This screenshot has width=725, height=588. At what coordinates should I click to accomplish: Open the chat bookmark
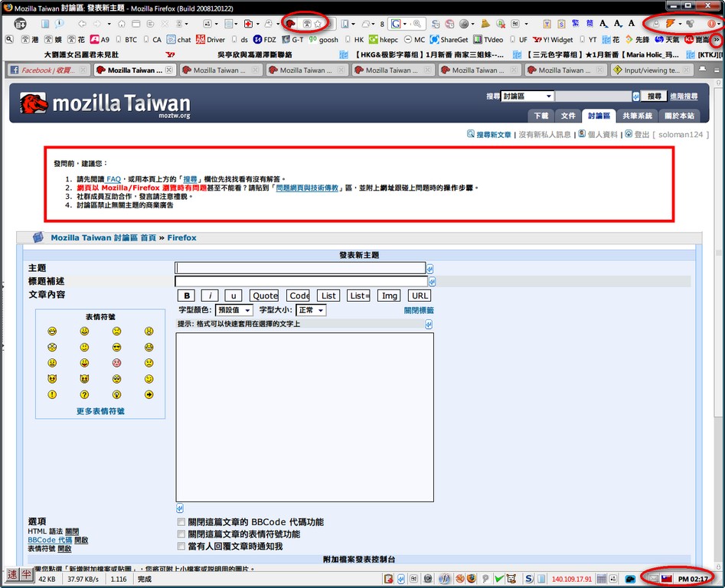[179, 40]
